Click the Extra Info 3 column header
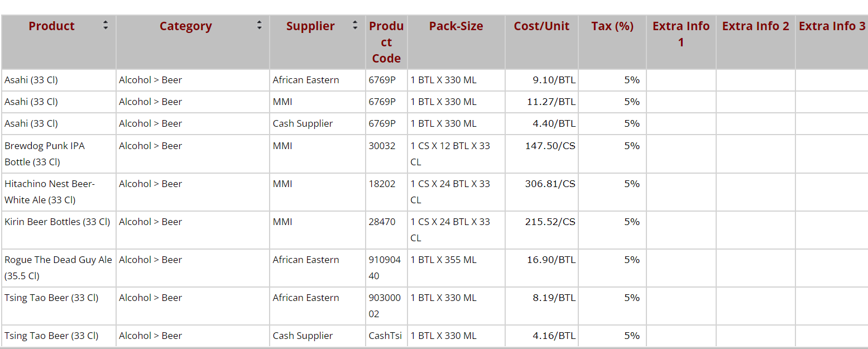Viewport: 868px width, 349px height. 832,26
